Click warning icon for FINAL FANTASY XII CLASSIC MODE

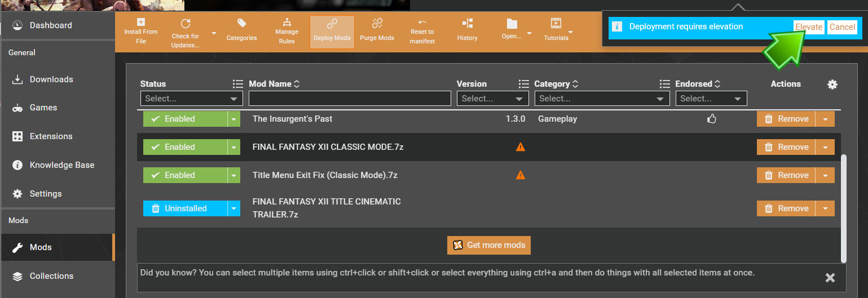tap(521, 147)
